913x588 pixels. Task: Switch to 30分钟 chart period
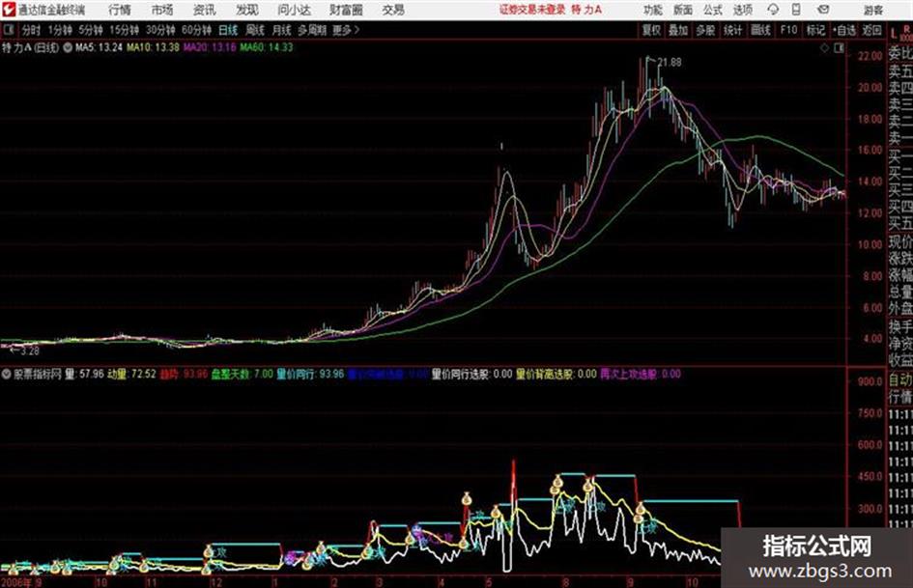(x=160, y=30)
